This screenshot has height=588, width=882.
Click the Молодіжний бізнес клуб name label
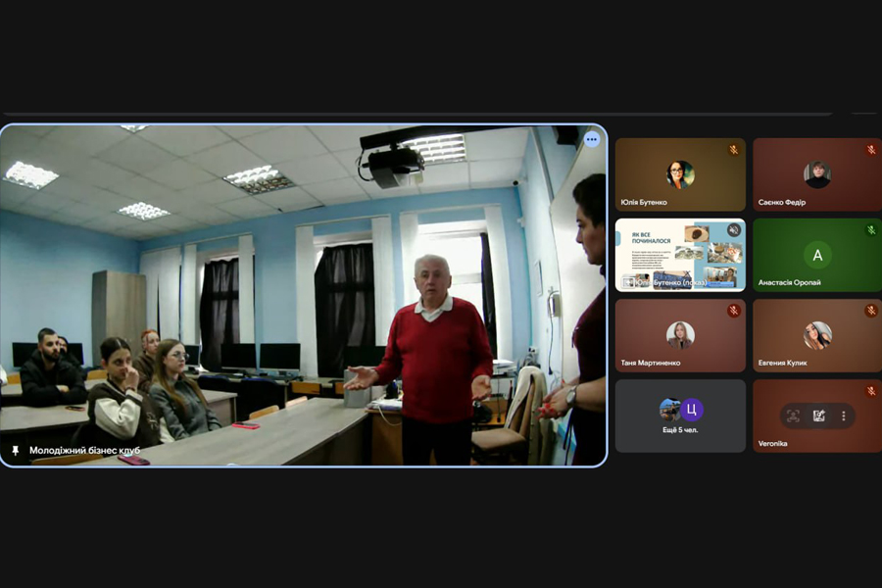point(84,451)
